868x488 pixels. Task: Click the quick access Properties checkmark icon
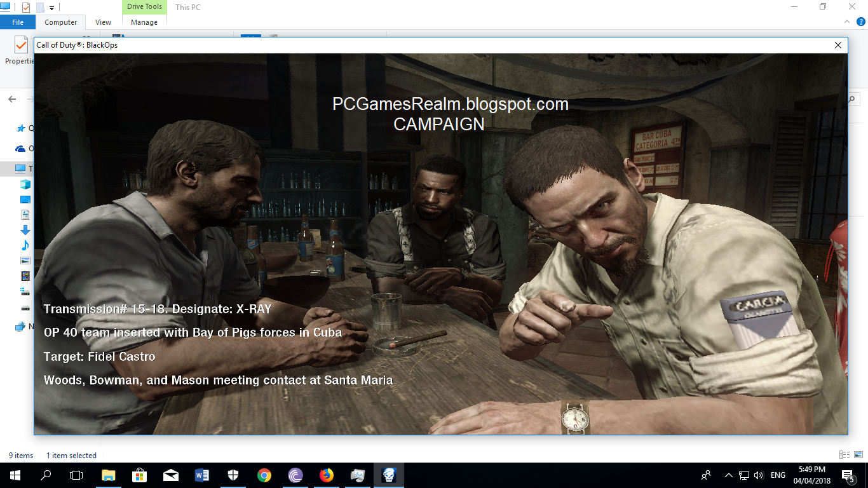point(26,8)
